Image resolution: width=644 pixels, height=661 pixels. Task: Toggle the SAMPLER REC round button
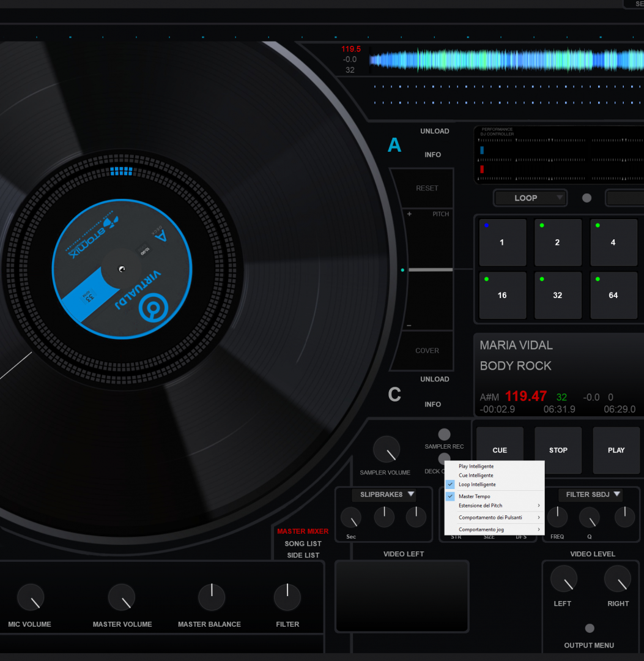(445, 434)
